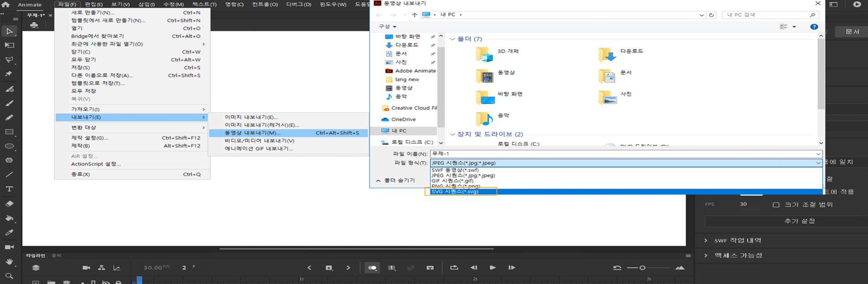Select SVG 시퀀스(*.svg) format option
This screenshot has height=284, width=868.
coord(626,191)
